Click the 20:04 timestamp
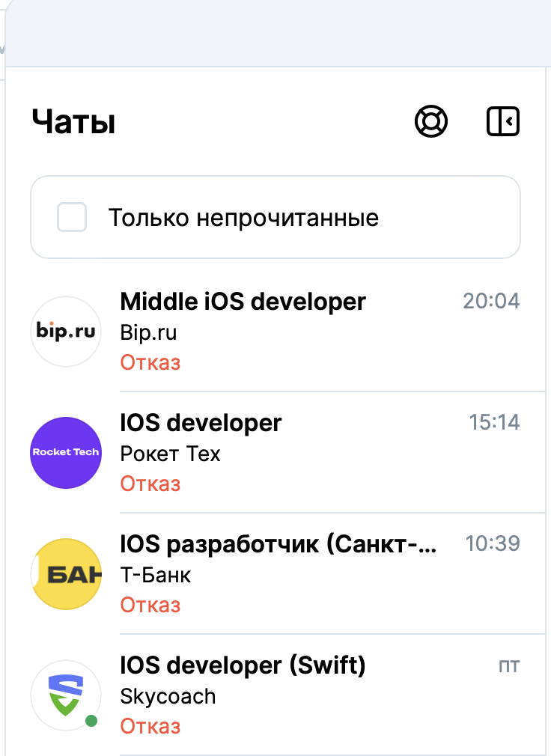The height and width of the screenshot is (756, 551). coord(491,301)
